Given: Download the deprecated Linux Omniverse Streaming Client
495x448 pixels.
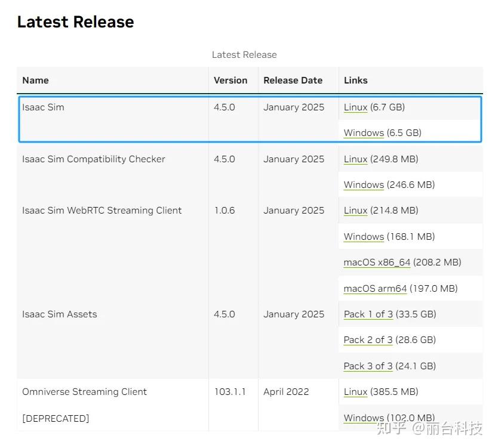Looking at the screenshot, I should pyautogui.click(x=355, y=391).
